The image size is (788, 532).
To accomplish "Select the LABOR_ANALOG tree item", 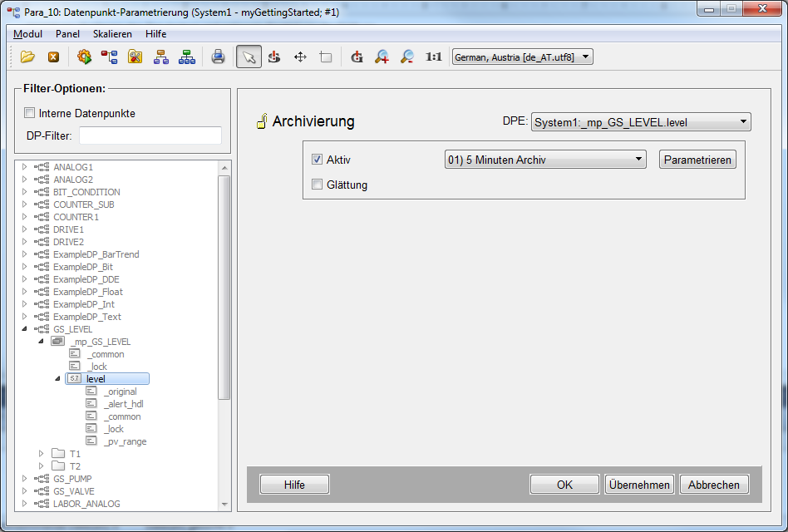I will pos(86,504).
